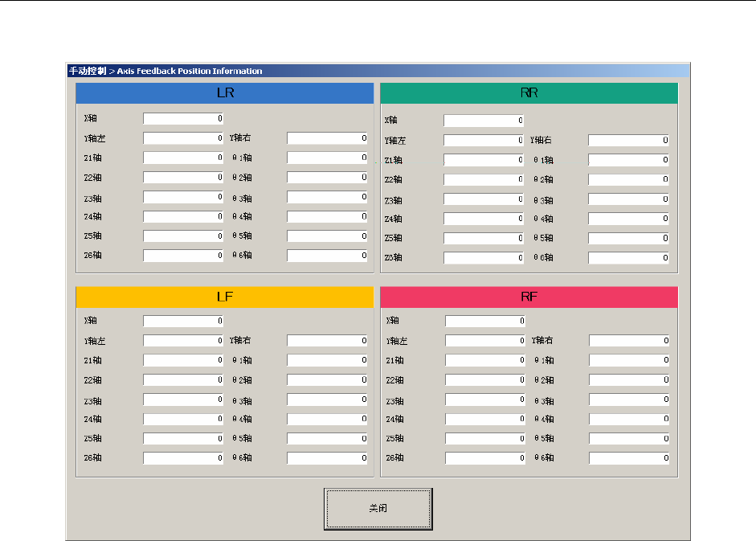
Task: Click the LR Y轴右 value field
Action: (x=327, y=138)
